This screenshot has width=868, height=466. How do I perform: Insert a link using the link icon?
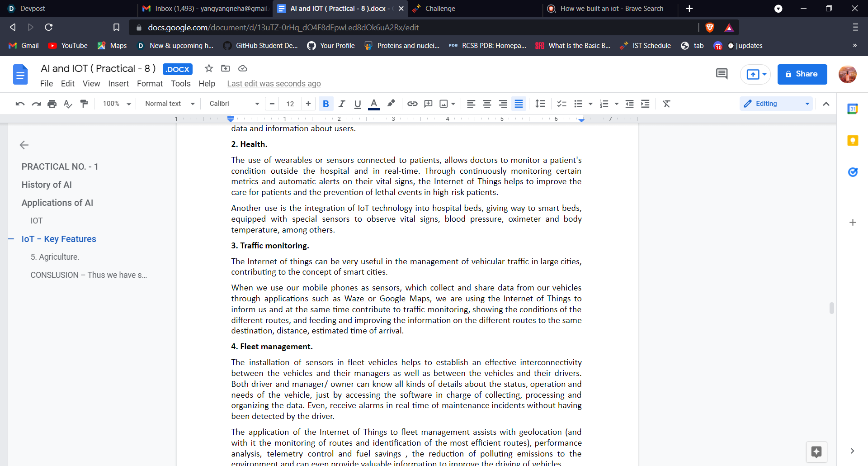[412, 104]
